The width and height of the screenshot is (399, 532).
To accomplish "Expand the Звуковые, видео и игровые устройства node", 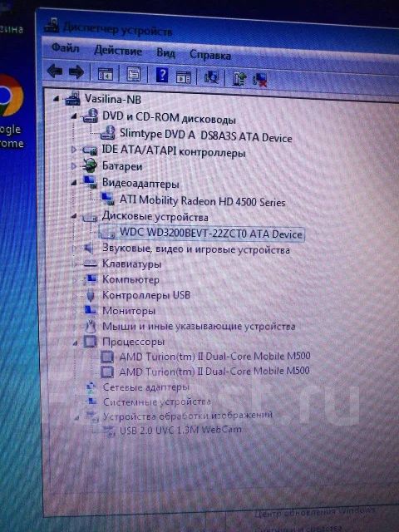I will (x=74, y=249).
